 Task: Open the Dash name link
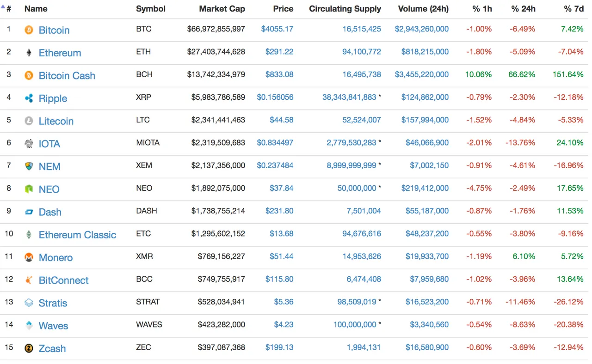pos(50,212)
